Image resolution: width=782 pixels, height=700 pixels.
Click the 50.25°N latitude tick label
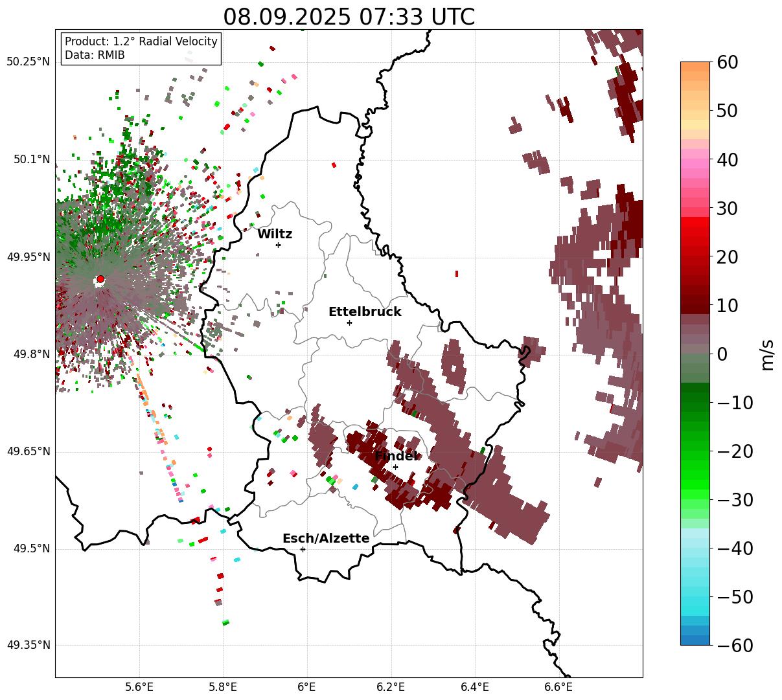(x=29, y=62)
